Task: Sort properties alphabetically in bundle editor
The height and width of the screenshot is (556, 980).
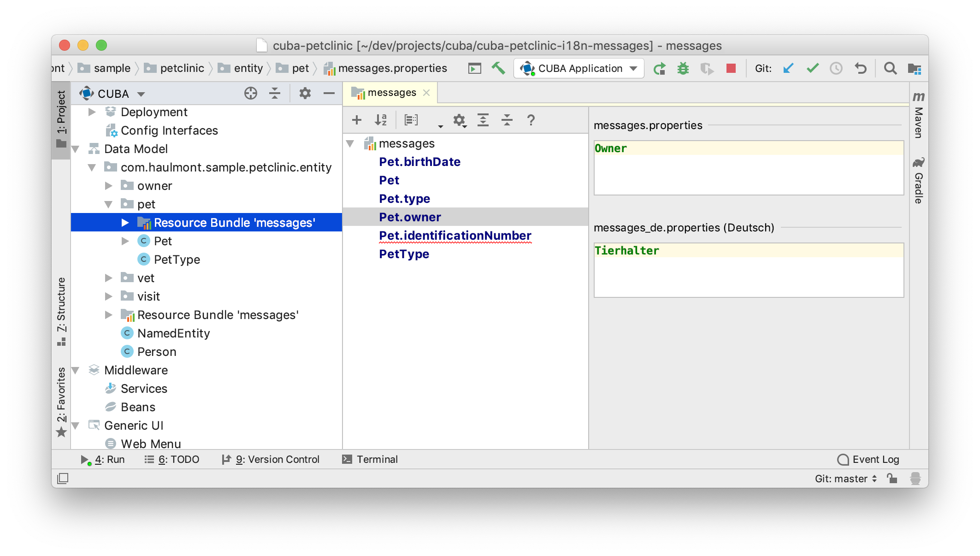Action: tap(381, 120)
